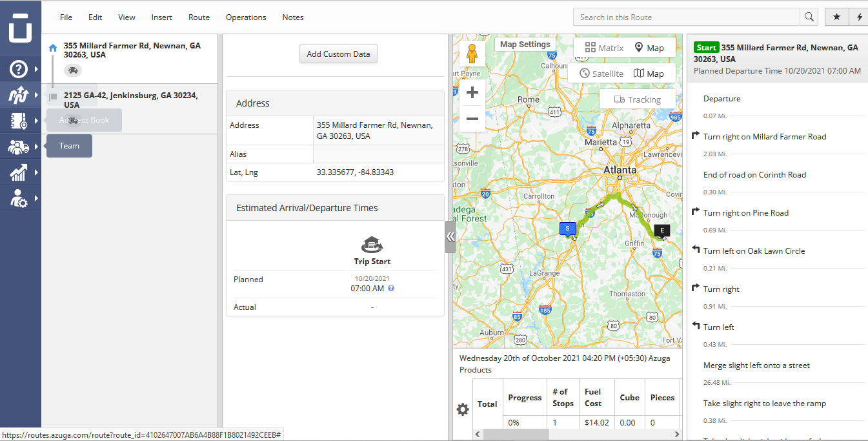Image resolution: width=868 pixels, height=441 pixels.
Task: Click the blue S start marker on map
Action: click(x=567, y=229)
